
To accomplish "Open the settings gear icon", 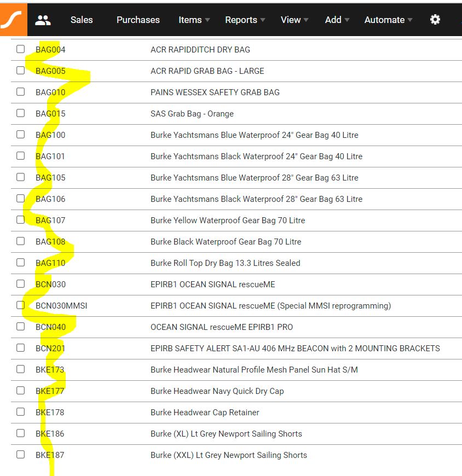I will tap(435, 20).
